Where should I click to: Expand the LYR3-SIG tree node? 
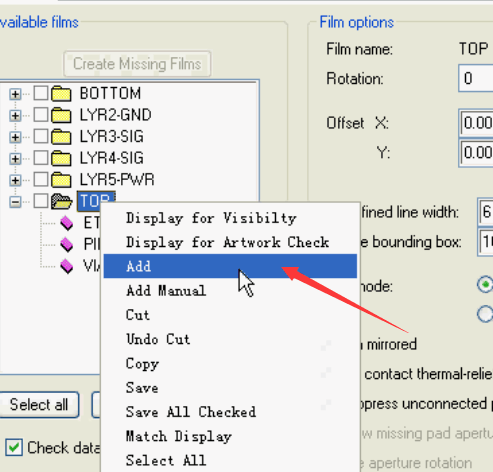[15, 137]
